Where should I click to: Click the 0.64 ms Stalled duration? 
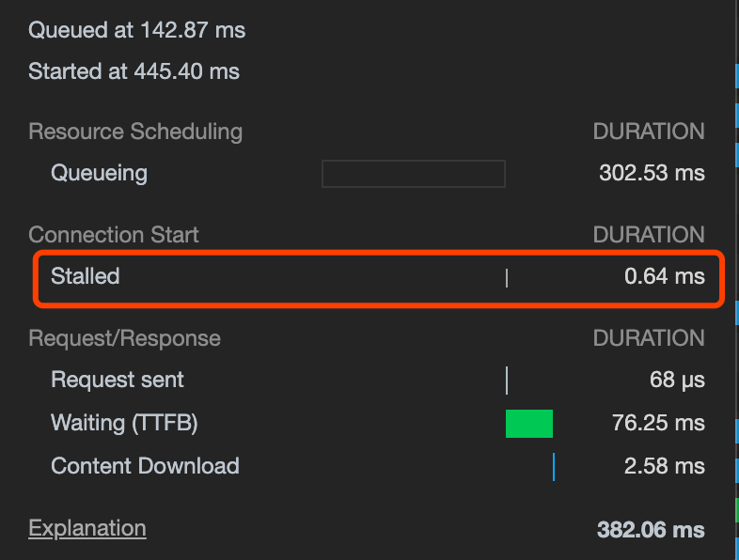pyautogui.click(x=665, y=276)
